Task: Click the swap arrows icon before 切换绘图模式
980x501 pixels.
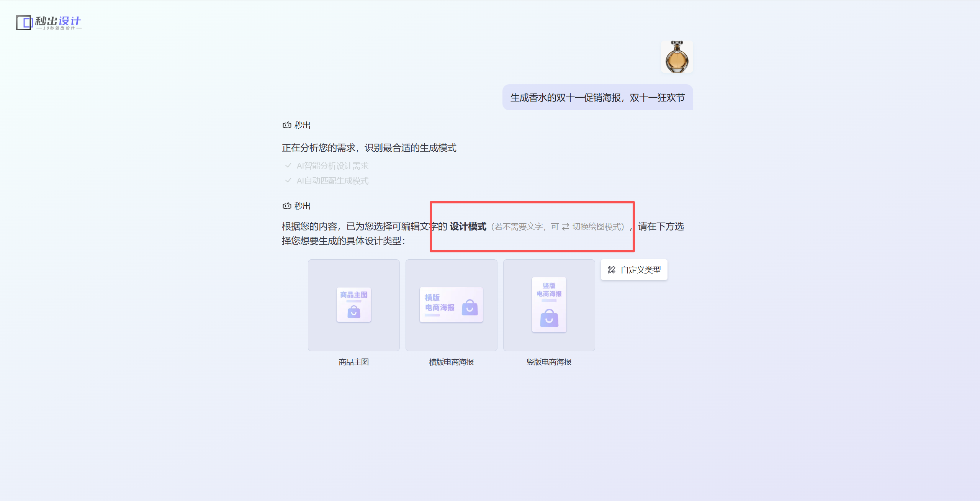Action: (566, 227)
